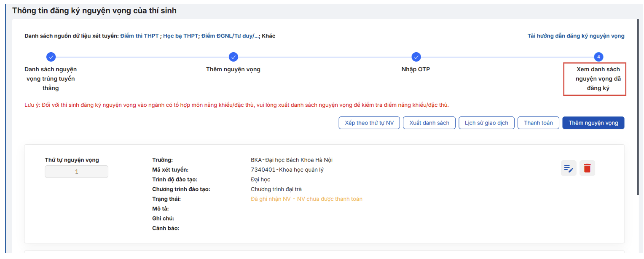The height and width of the screenshot is (259, 644).
Task: View Lịch sử giao dịch history
Action: pos(486,123)
